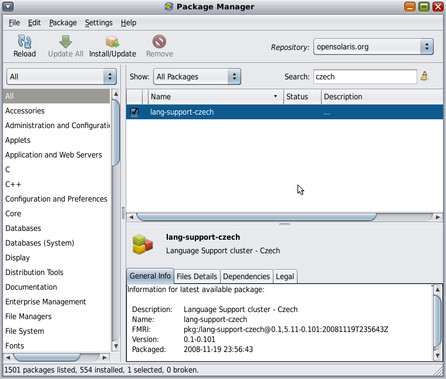Click General Info pane scroll up arrow
Viewport: 446px width, 379px height.
coord(437,289)
